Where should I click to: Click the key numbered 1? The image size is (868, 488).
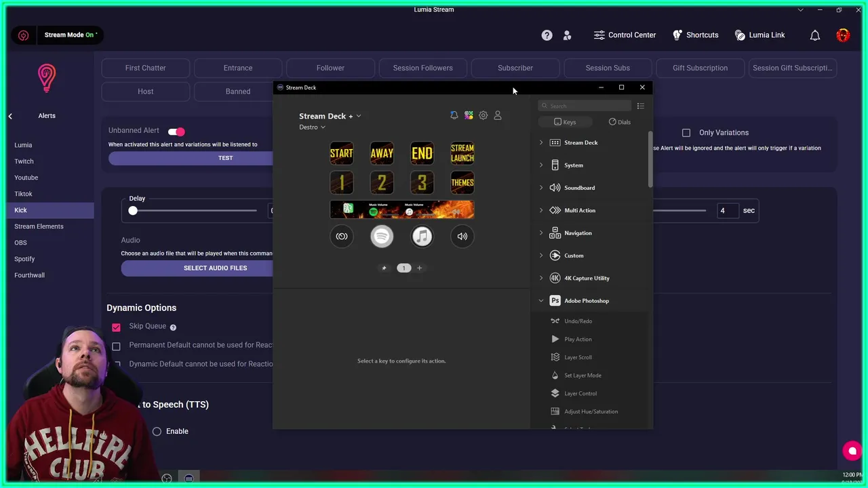pyautogui.click(x=342, y=182)
